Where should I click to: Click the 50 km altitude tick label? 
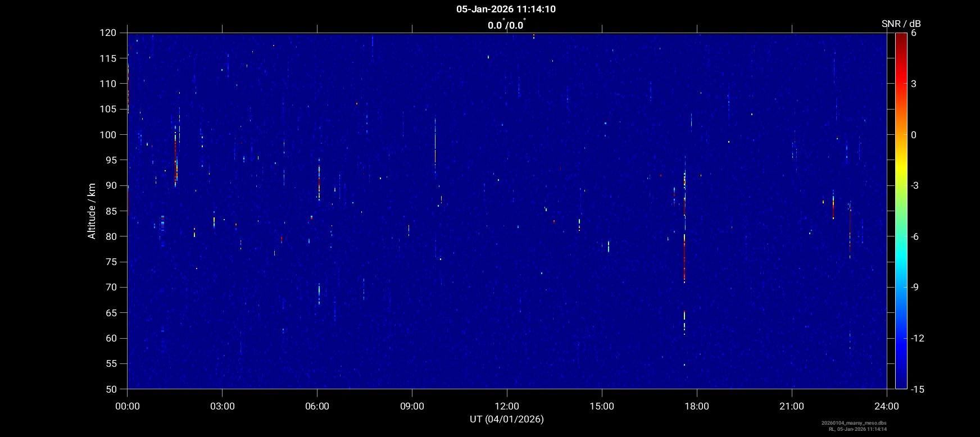(x=111, y=389)
